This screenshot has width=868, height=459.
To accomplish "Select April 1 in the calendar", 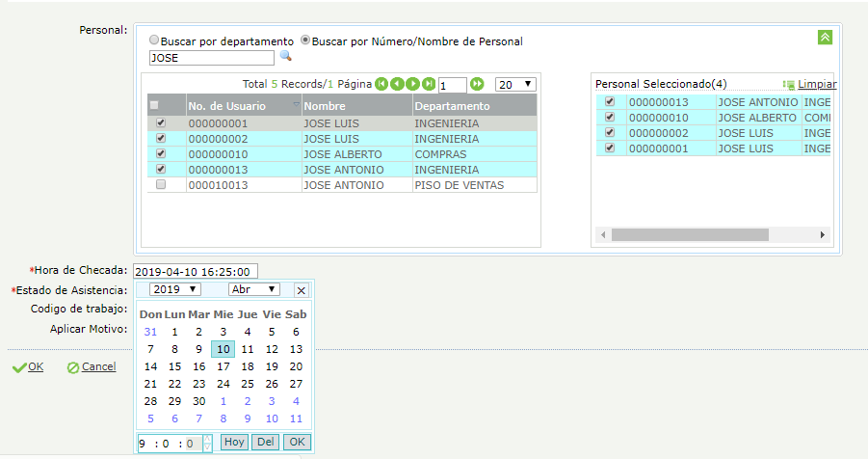I will click(175, 332).
